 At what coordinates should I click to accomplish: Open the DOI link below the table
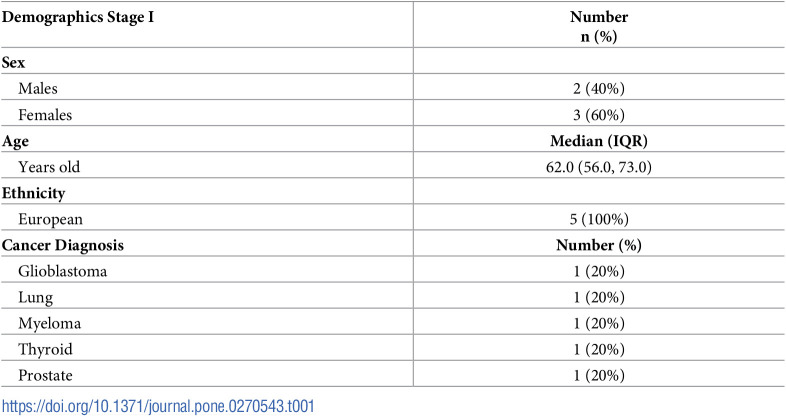[158, 406]
